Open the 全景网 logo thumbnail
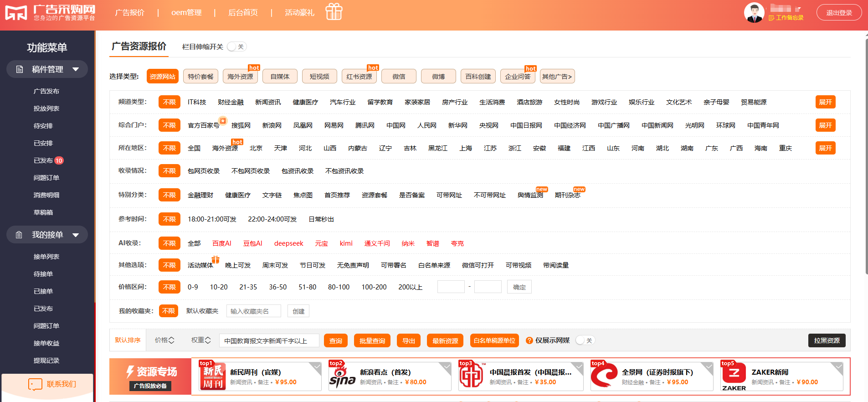868x402 pixels. 605,376
